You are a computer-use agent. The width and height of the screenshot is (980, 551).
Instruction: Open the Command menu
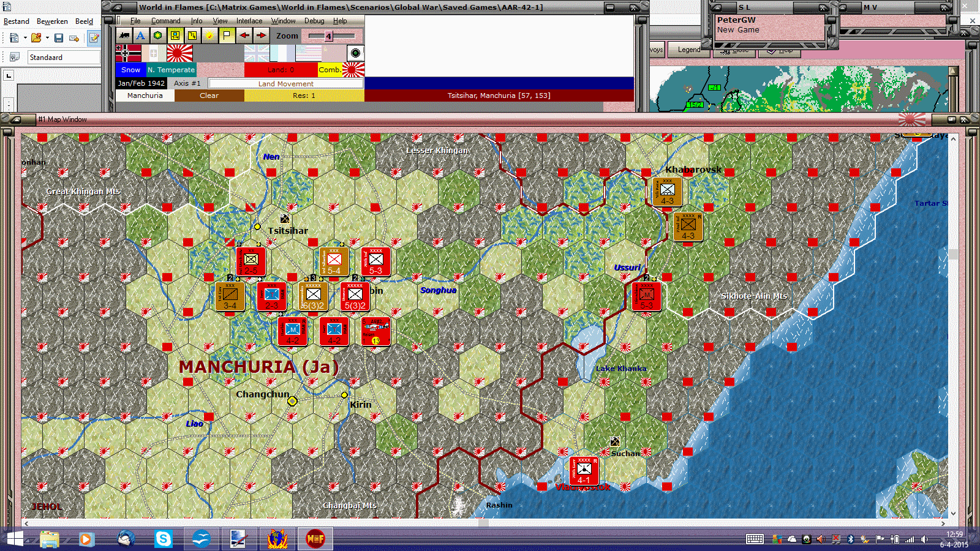click(166, 21)
